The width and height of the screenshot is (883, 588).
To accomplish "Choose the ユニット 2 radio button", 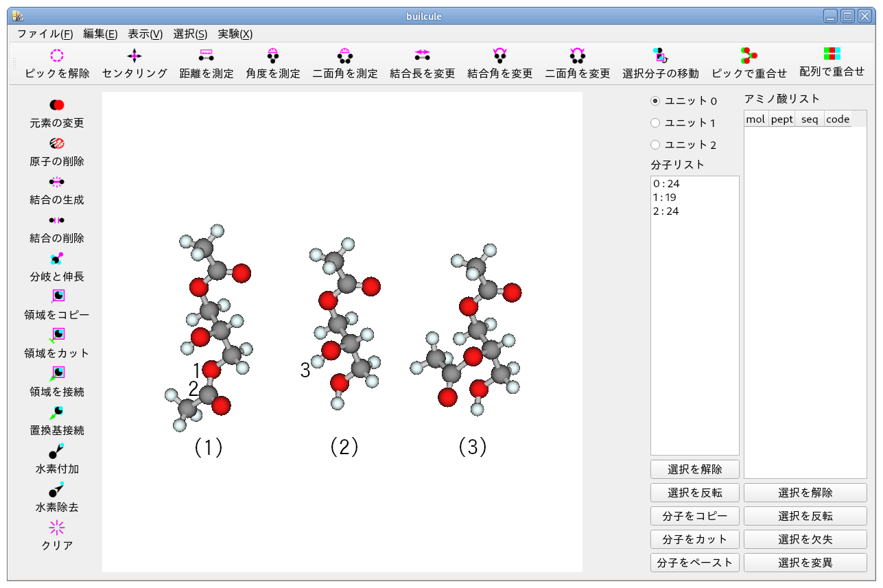I will click(655, 145).
